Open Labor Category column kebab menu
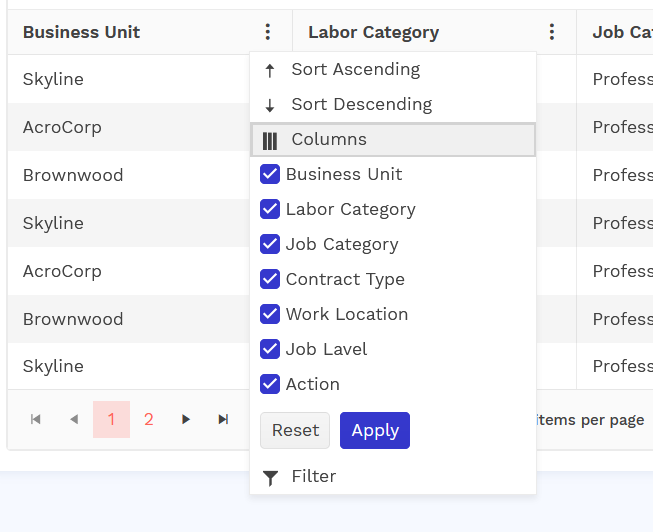Screen dimensions: 653x532 point(552,32)
